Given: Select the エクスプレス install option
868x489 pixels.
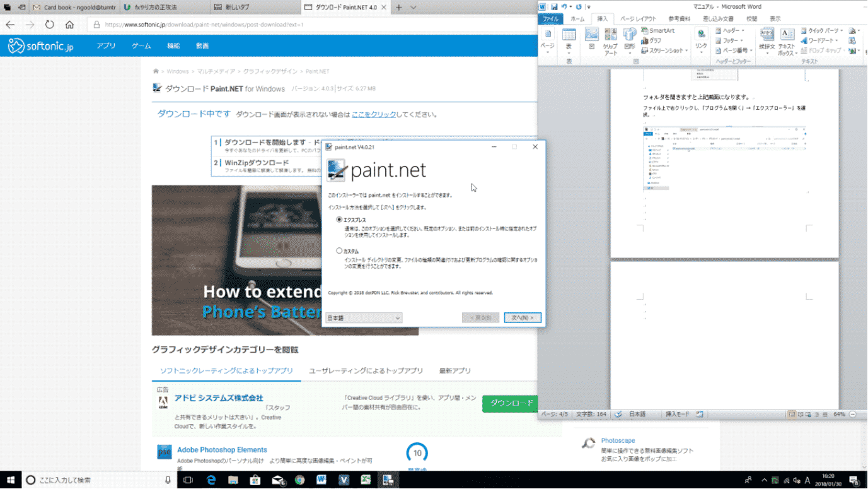Looking at the screenshot, I should click(340, 220).
